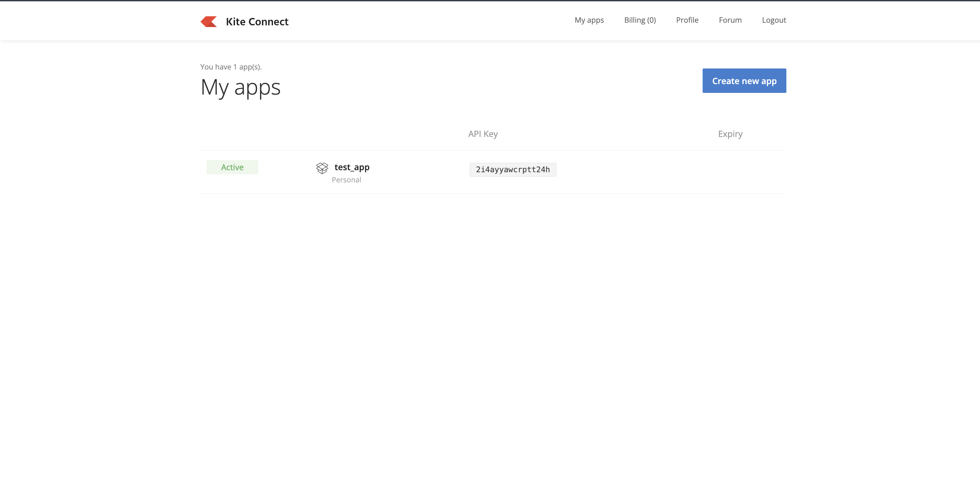Click the Create new app button

point(744,81)
